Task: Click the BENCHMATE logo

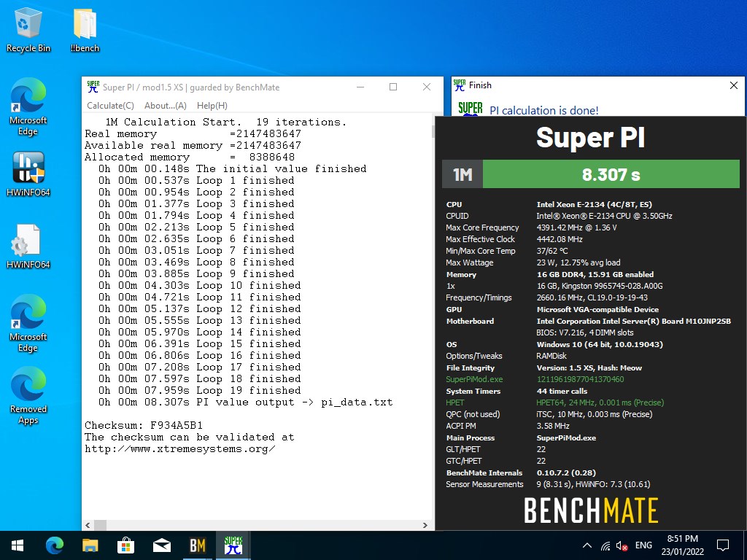Action: pos(591,510)
